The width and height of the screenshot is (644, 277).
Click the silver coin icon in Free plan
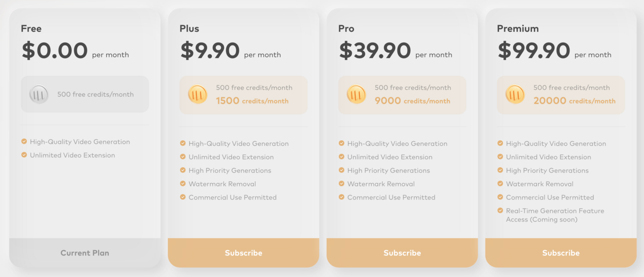[x=38, y=94]
